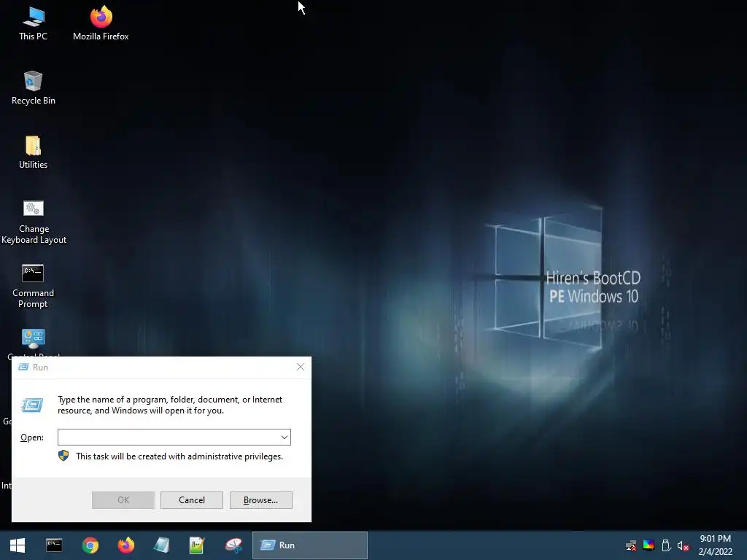
Task: Click the Cancel button in Run dialog
Action: tap(192, 500)
